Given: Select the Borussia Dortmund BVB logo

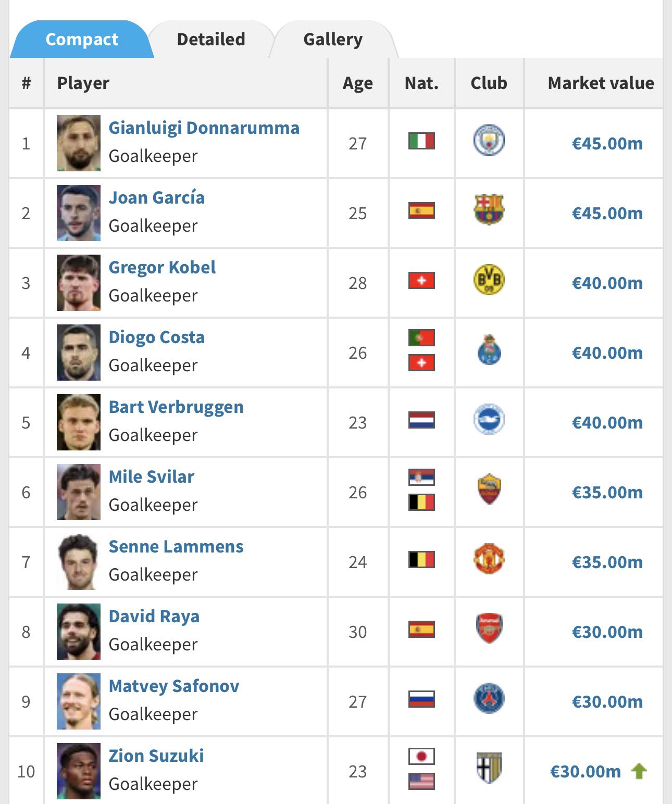Looking at the screenshot, I should [489, 280].
